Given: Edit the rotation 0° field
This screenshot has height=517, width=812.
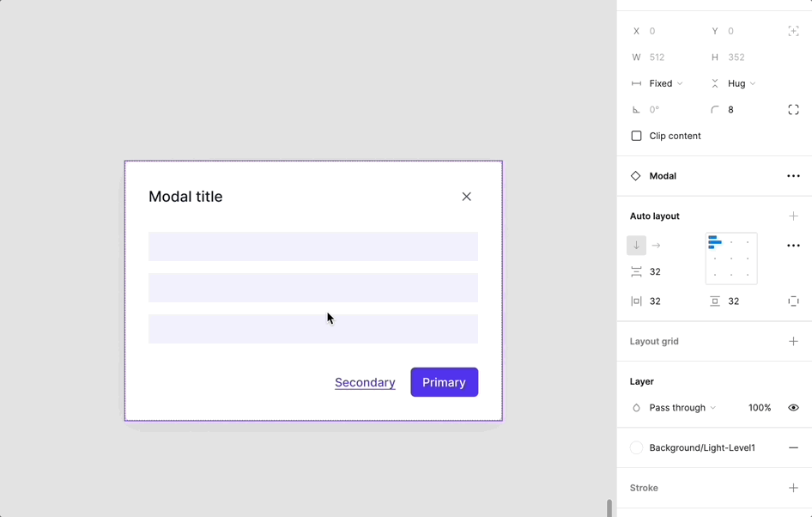Looking at the screenshot, I should pyautogui.click(x=654, y=109).
